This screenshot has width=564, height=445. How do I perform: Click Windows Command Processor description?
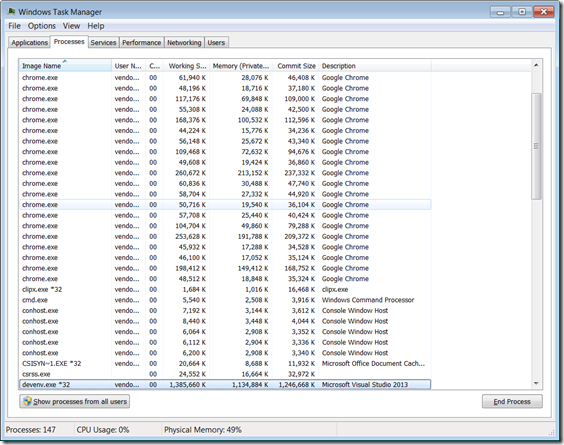click(368, 300)
